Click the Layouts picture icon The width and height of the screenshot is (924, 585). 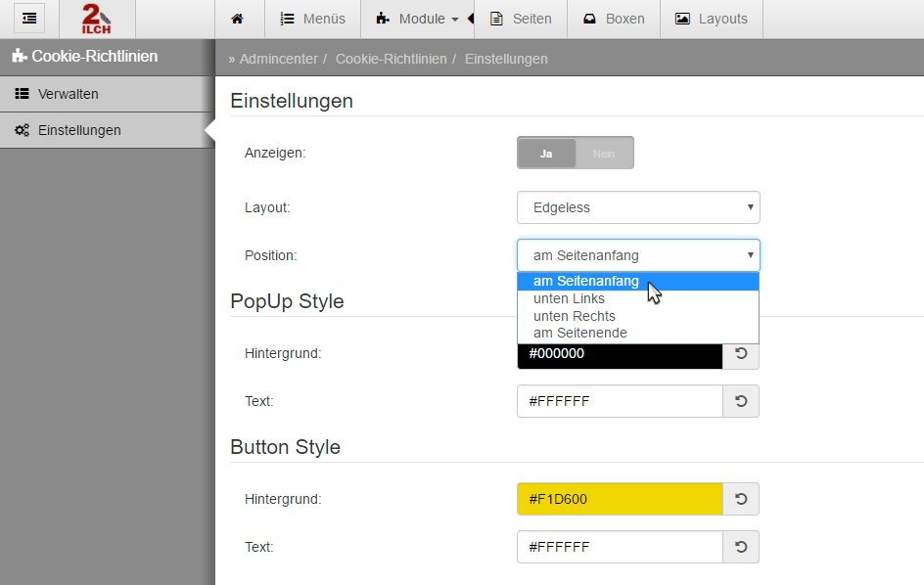click(x=682, y=19)
